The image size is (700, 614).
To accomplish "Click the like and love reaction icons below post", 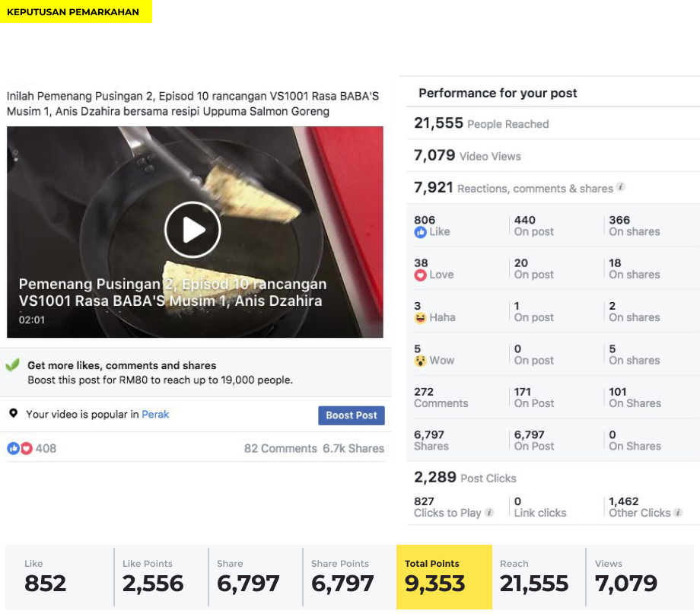I will click(x=20, y=448).
